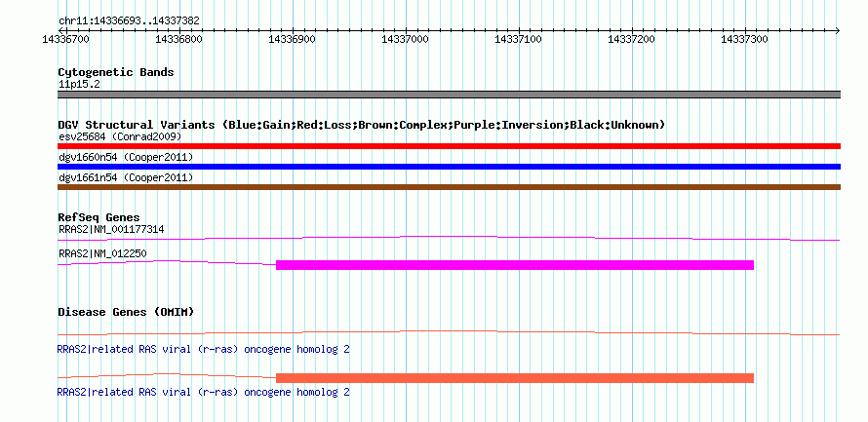Click ruler tick label 14336900
The height and width of the screenshot is (422, 868).
pos(292,39)
